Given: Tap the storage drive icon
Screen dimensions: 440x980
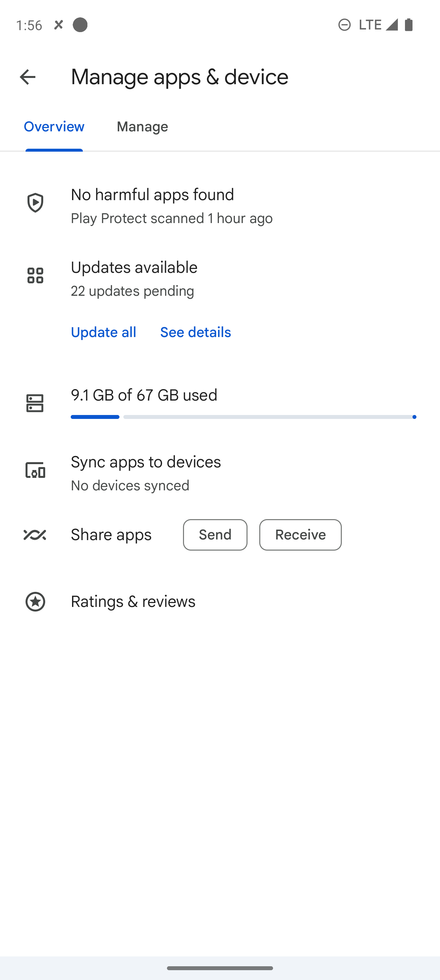Looking at the screenshot, I should click(35, 403).
